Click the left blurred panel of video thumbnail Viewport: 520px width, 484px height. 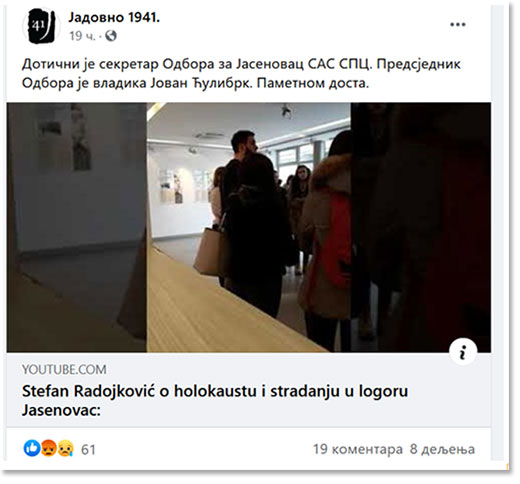point(77,229)
